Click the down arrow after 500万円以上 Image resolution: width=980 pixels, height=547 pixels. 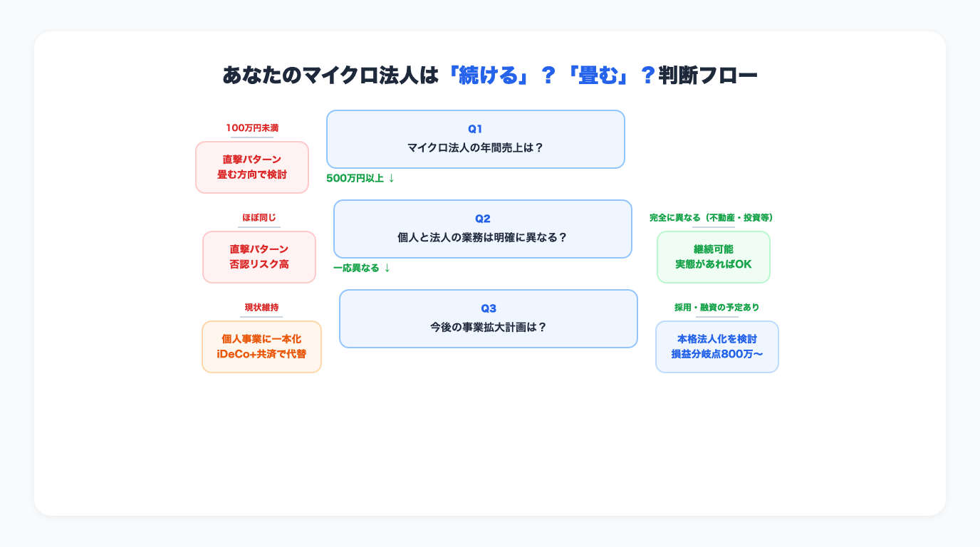coord(390,179)
